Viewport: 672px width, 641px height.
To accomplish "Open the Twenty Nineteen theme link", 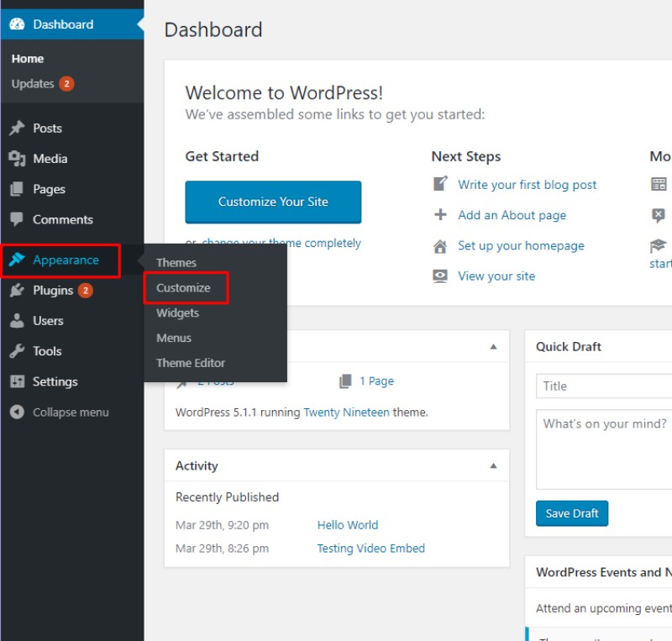I will click(346, 412).
